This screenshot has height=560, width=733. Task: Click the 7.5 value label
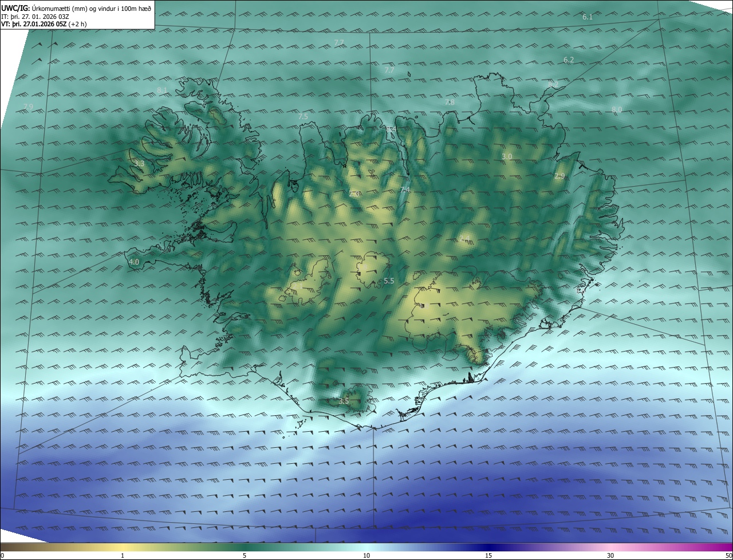[x=303, y=116]
